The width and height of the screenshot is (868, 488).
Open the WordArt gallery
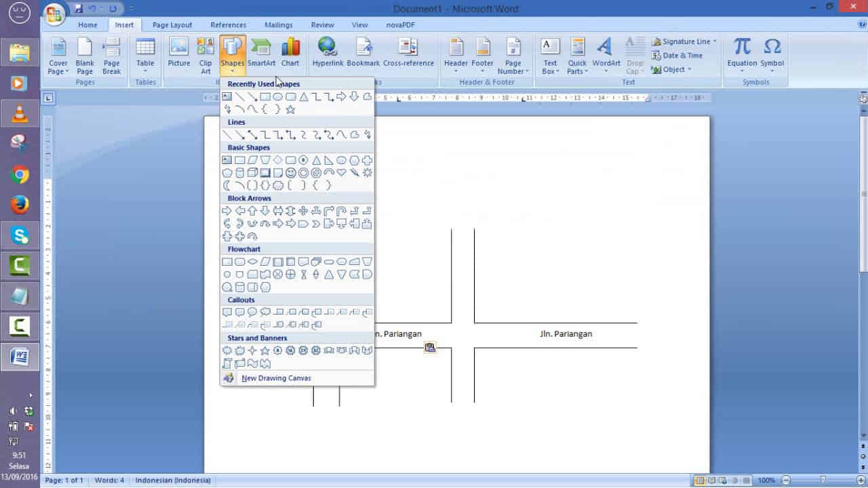[x=606, y=55]
